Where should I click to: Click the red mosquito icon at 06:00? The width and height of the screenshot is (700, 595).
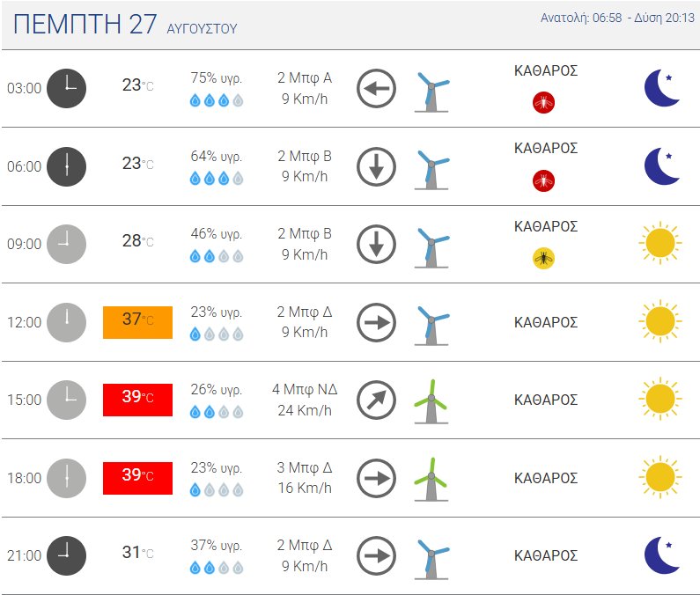click(x=543, y=180)
